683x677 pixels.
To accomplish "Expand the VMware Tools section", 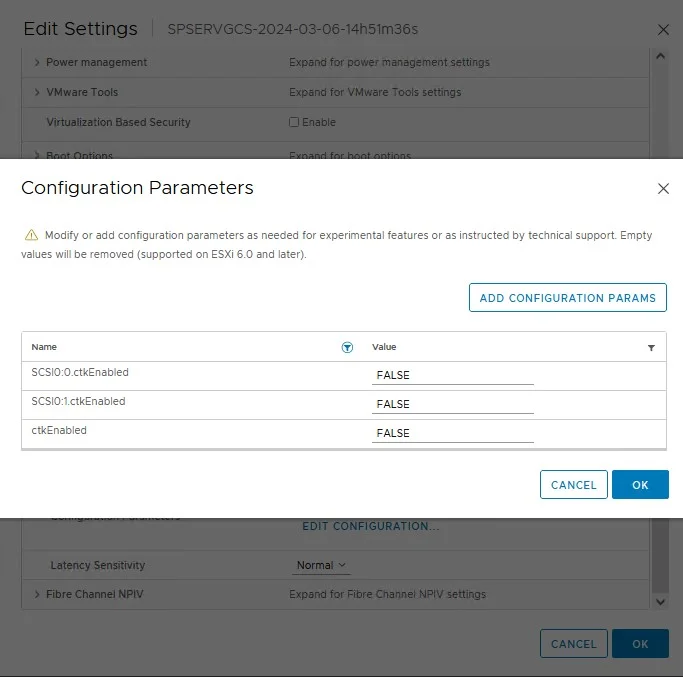I will pyautogui.click(x=37, y=92).
